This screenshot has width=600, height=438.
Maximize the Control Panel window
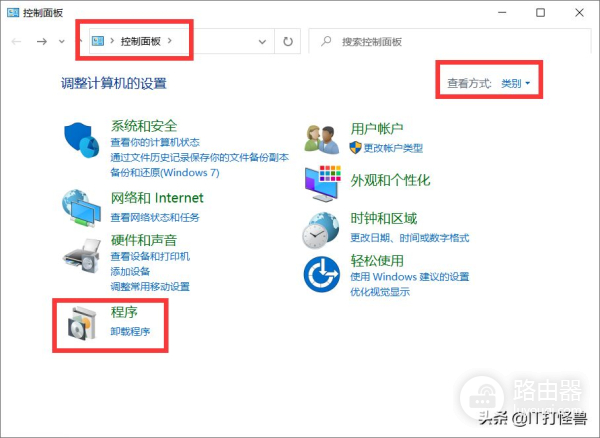tap(540, 13)
